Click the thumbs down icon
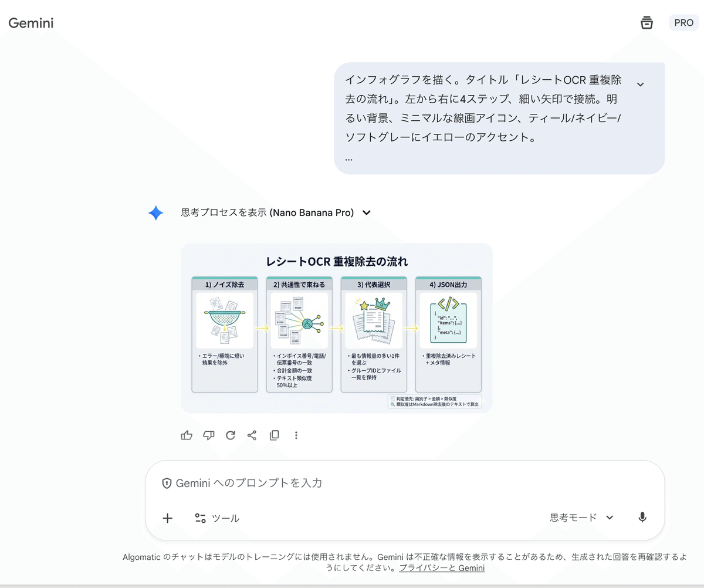 [x=208, y=435]
